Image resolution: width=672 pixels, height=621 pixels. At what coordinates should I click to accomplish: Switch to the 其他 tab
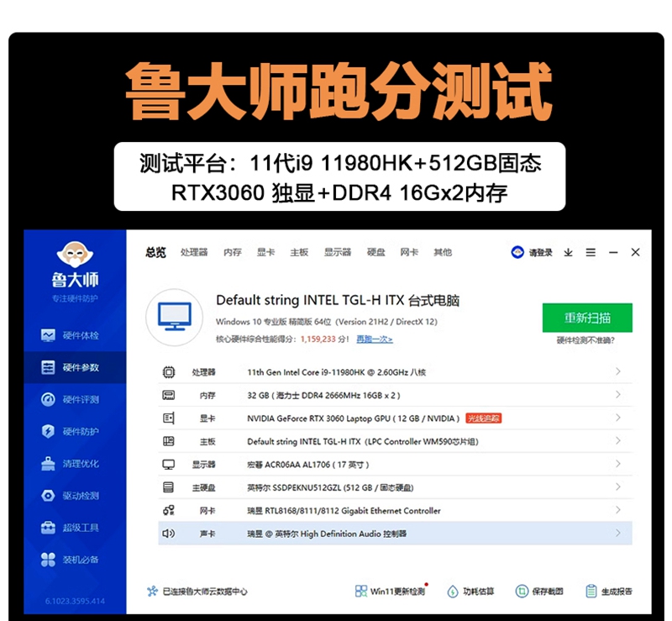pos(443,252)
